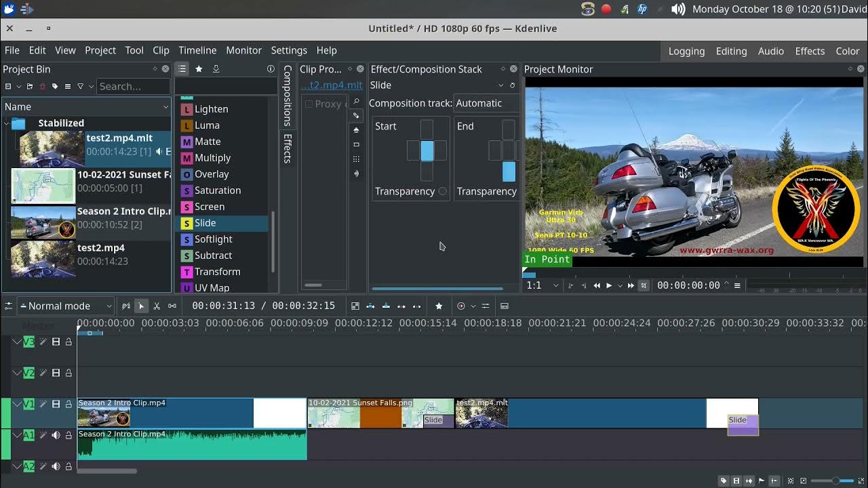Hide video track V2 using film icon
Viewport: 868px width, 488px height.
point(56,373)
